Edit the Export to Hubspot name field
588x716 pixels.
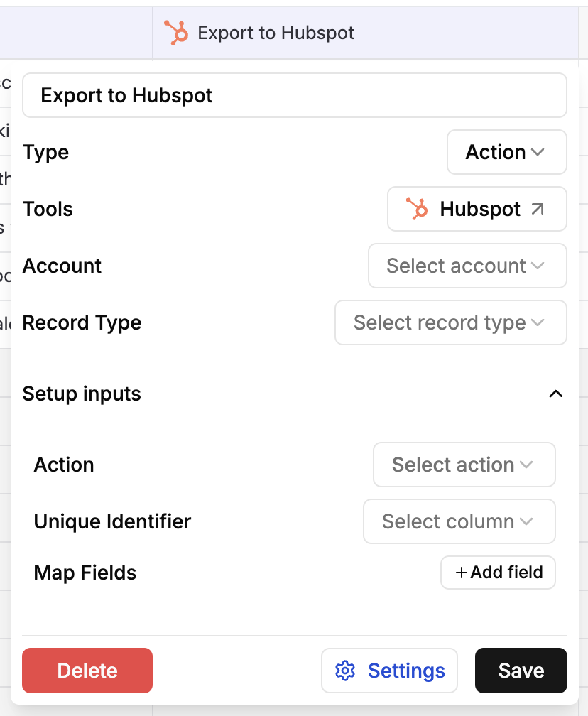point(295,95)
